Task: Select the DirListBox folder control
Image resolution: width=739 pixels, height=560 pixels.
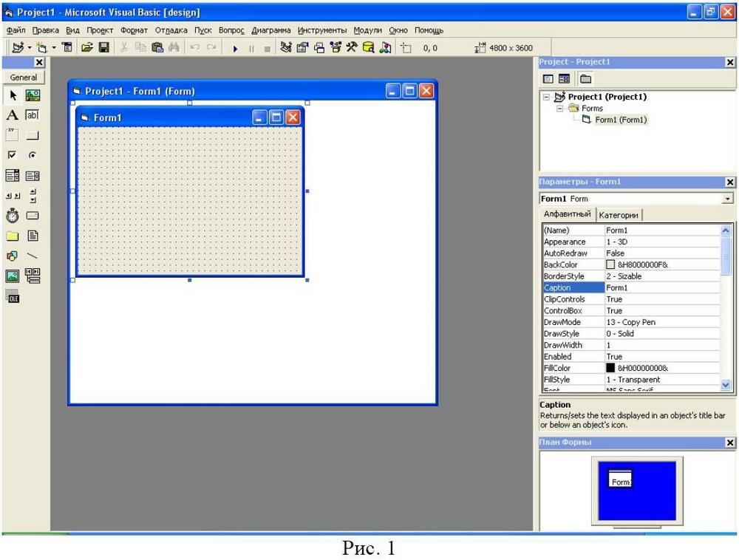Action: pyautogui.click(x=13, y=236)
